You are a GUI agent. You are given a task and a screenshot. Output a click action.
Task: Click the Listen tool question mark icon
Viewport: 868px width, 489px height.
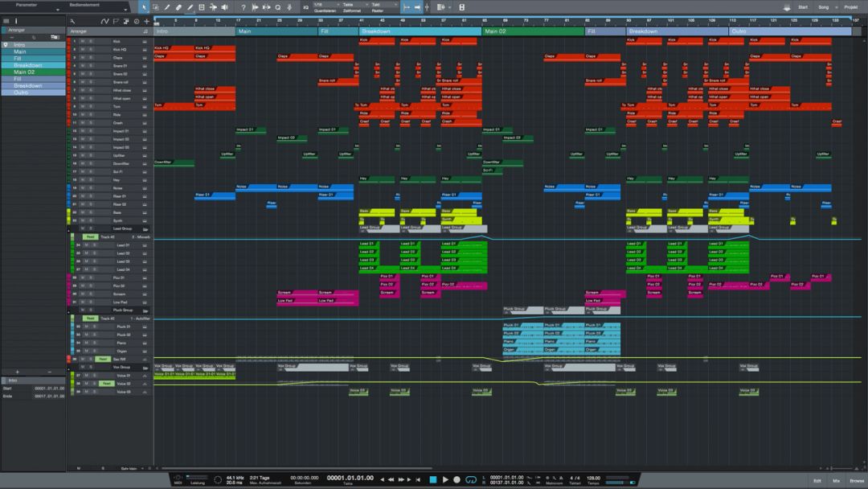coord(244,7)
